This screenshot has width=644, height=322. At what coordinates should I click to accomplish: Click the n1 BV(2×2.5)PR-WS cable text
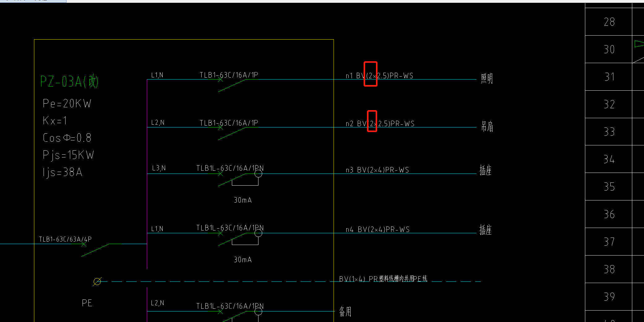(379, 75)
